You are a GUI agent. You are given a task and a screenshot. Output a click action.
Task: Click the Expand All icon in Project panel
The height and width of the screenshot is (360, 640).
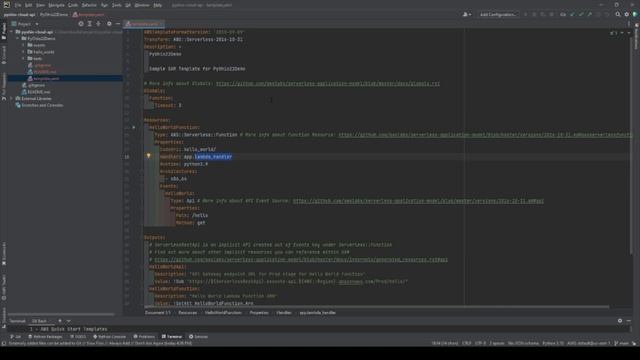pyautogui.click(x=90, y=24)
